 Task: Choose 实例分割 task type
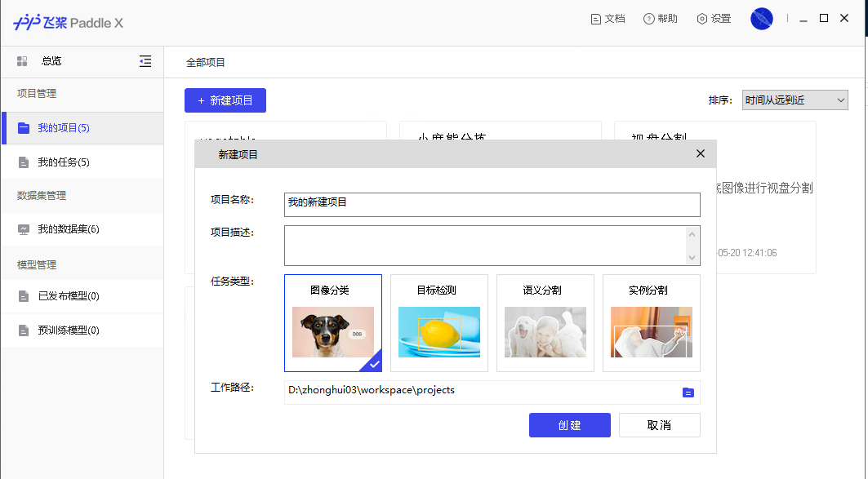651,323
